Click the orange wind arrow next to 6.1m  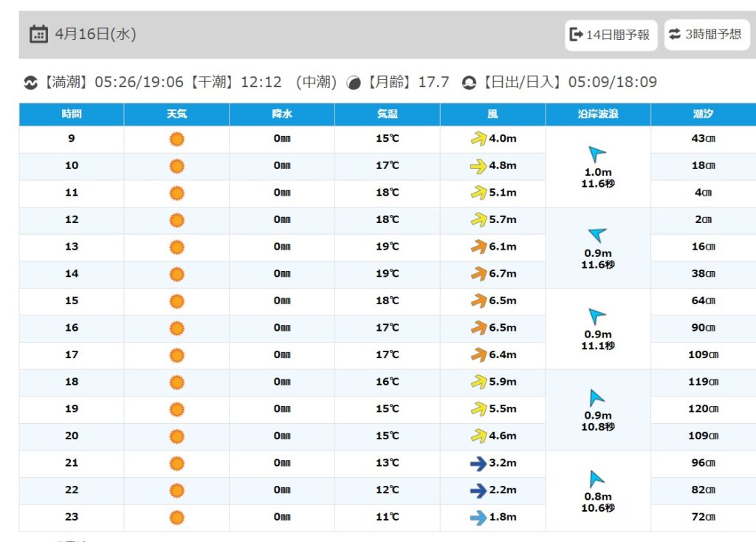[478, 247]
